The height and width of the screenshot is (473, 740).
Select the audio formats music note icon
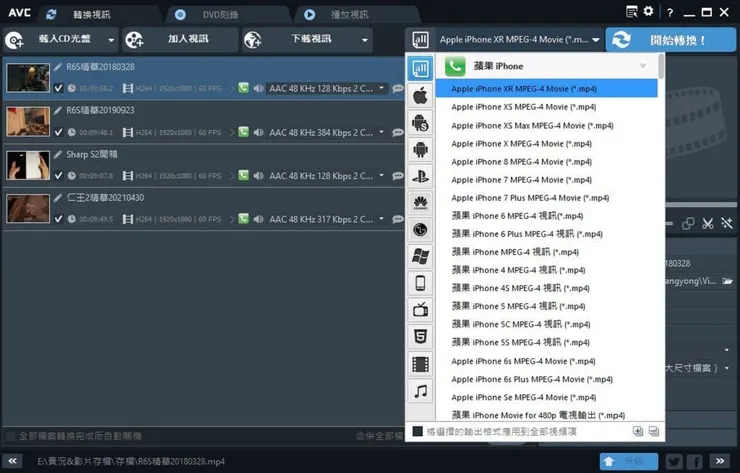coord(420,391)
